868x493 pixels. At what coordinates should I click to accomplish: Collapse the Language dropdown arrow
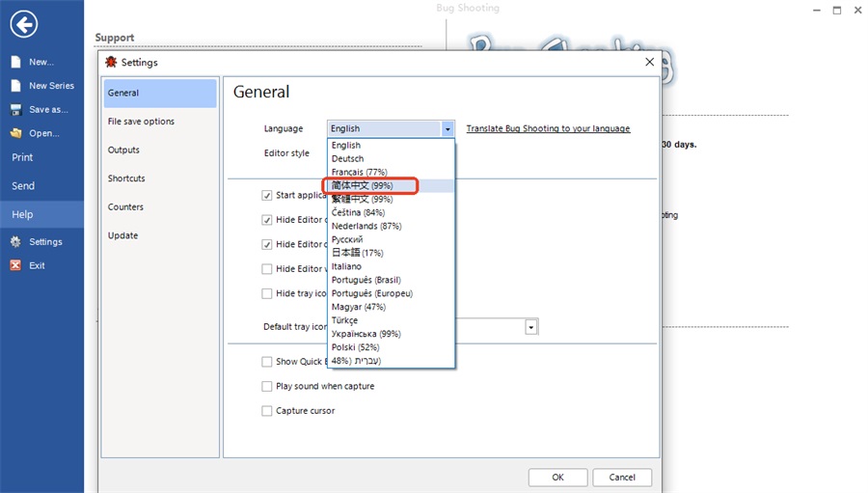(448, 128)
